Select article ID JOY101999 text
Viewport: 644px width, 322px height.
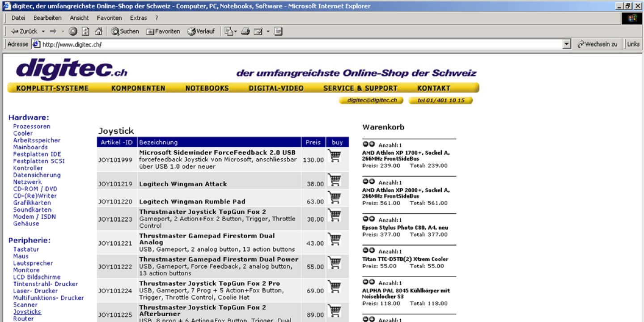pyautogui.click(x=115, y=160)
